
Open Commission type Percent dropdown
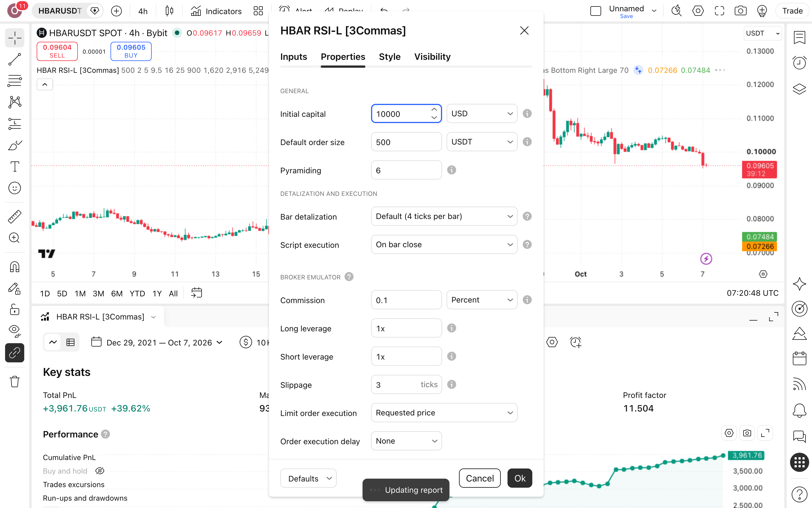(x=482, y=300)
